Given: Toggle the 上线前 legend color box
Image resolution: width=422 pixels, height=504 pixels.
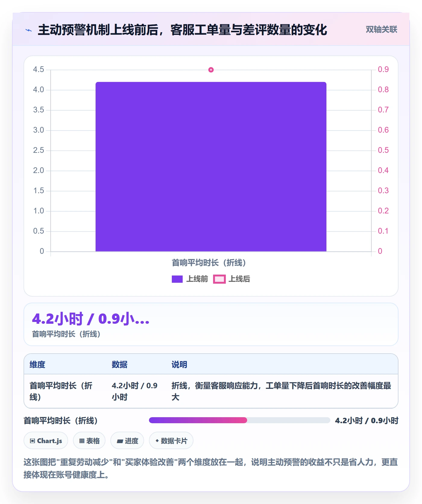Looking at the screenshot, I should tap(177, 279).
